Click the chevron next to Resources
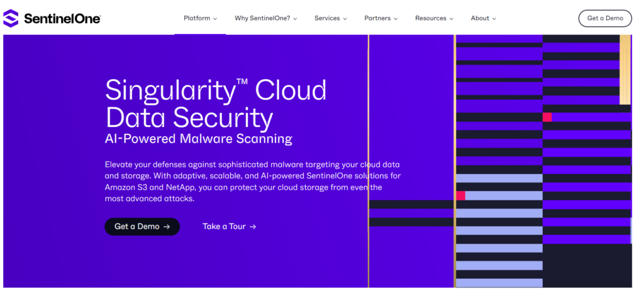Screen dimensions: 644x292 coord(452,19)
